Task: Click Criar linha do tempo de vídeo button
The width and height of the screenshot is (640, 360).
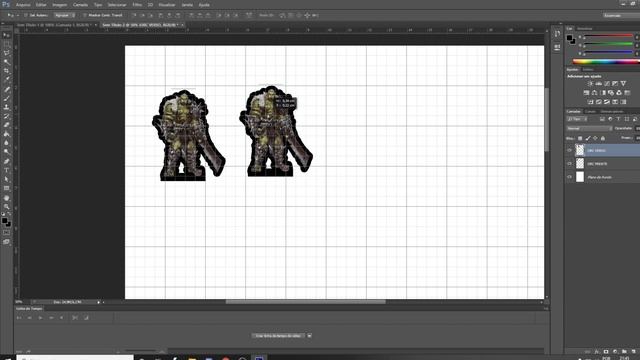Action: [x=278, y=336]
